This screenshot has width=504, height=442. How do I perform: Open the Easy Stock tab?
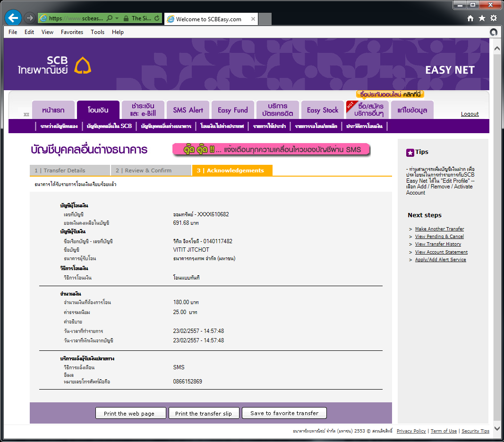323,110
